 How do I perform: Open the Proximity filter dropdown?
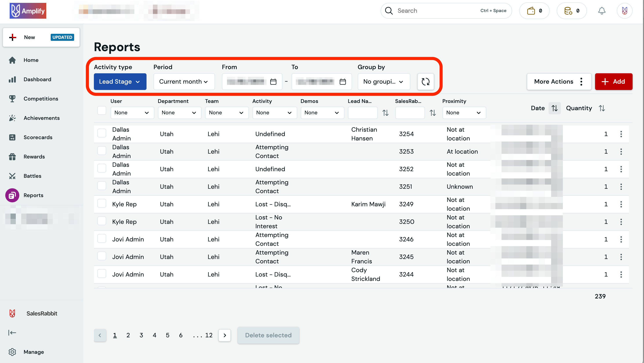pyautogui.click(x=464, y=113)
